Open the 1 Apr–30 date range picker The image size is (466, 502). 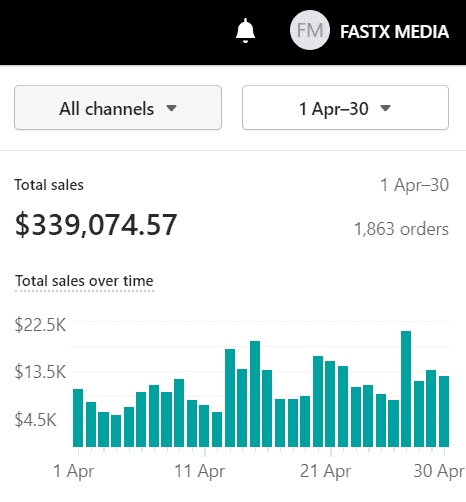click(345, 108)
